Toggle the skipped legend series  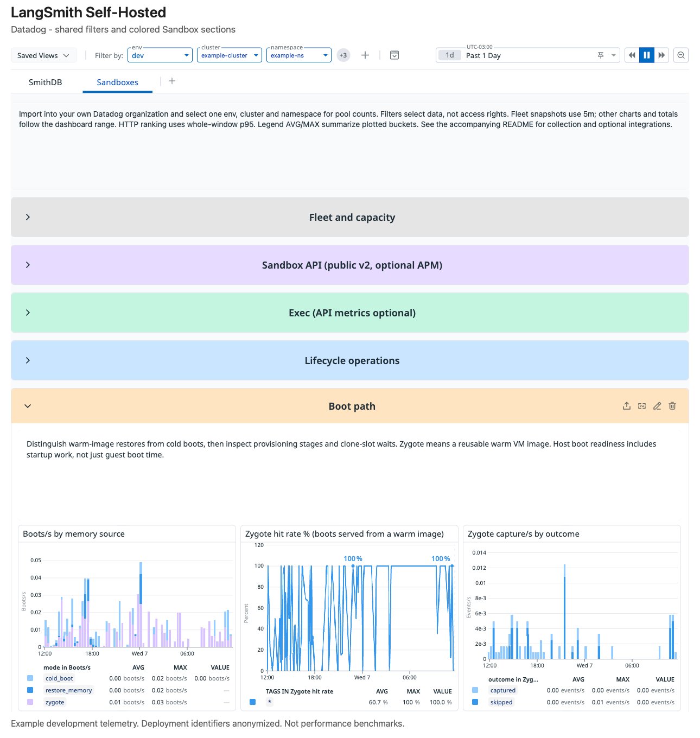click(x=501, y=702)
